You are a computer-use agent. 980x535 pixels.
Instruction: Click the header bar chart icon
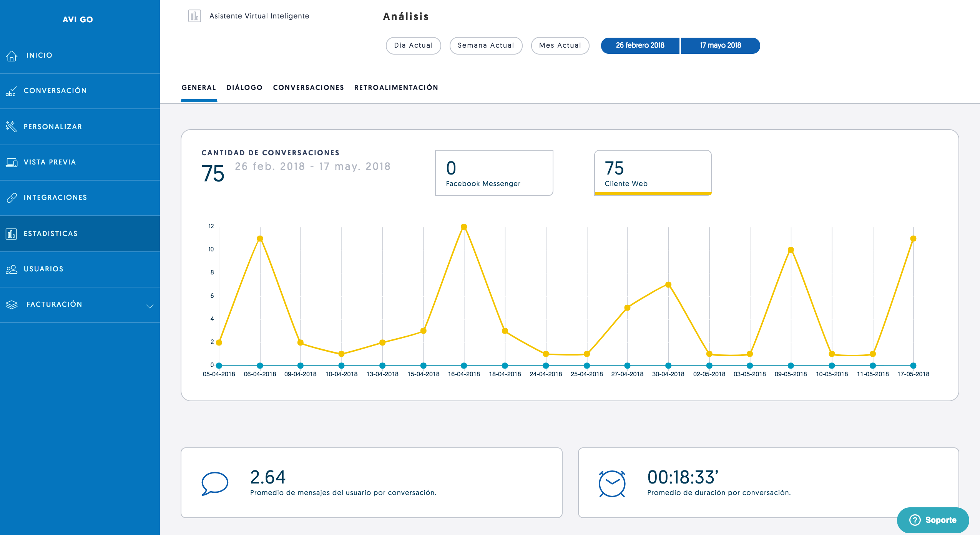pyautogui.click(x=194, y=16)
